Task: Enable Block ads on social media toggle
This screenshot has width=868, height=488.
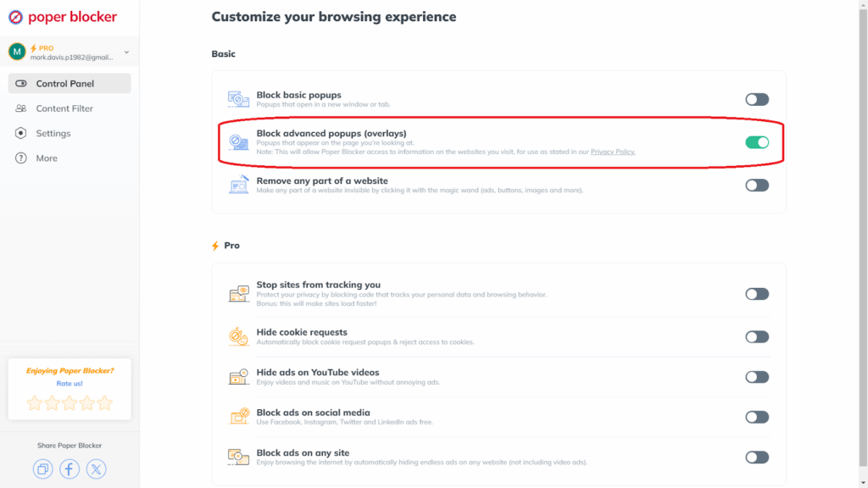Action: pos(757,417)
